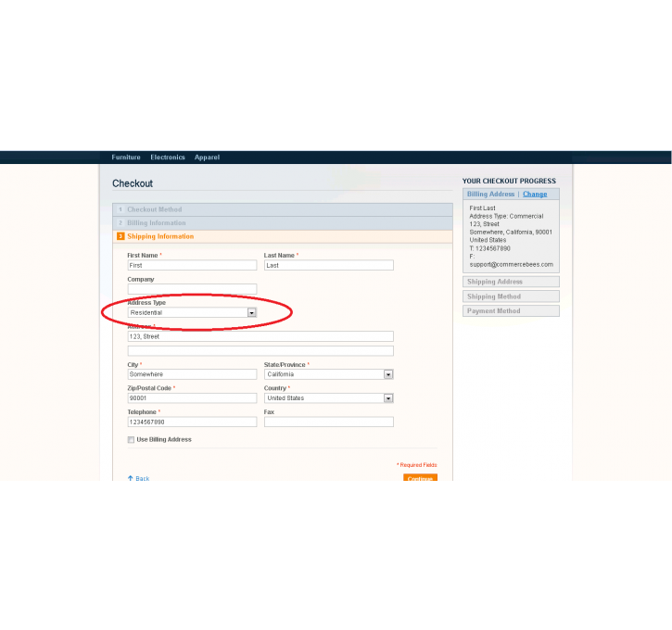This screenshot has height=630, width=672.
Task: Open the State/Province dropdown showing California
Action: click(x=329, y=374)
